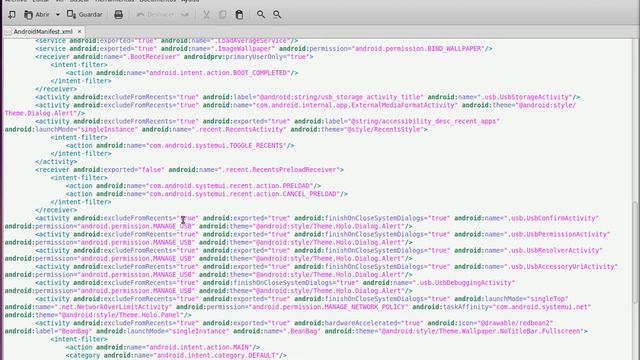Click '@string/accessibility_desc_recent_apps' label value
The width and height of the screenshot is (640, 360).
point(424,121)
